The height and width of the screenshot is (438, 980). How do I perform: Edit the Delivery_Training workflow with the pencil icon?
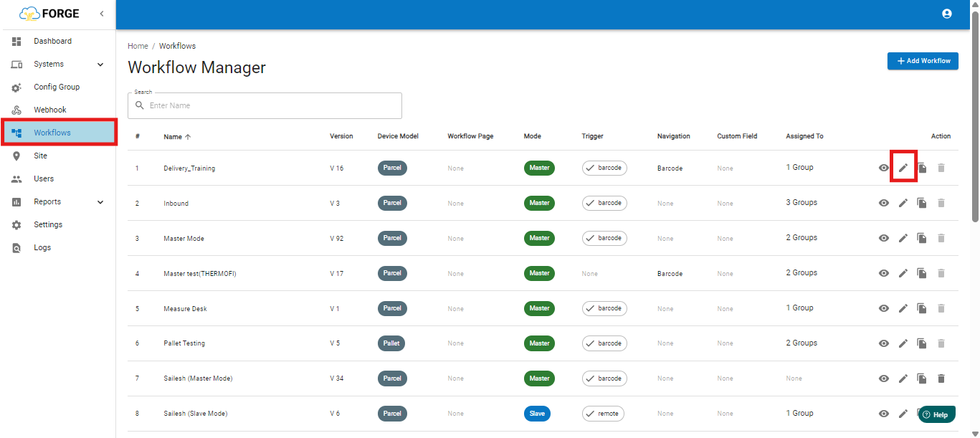point(903,168)
